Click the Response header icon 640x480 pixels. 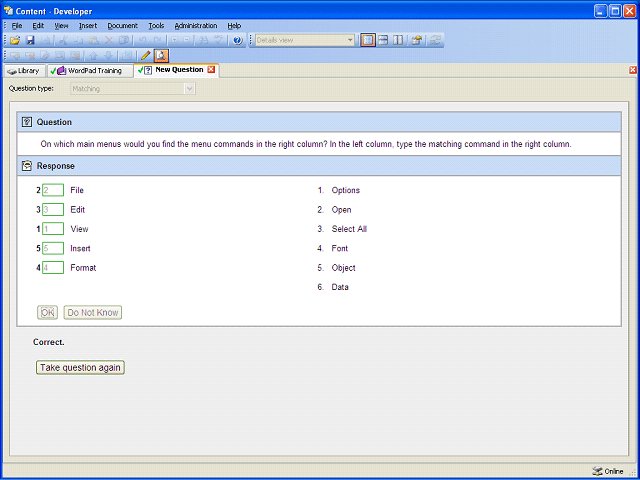(x=27, y=165)
